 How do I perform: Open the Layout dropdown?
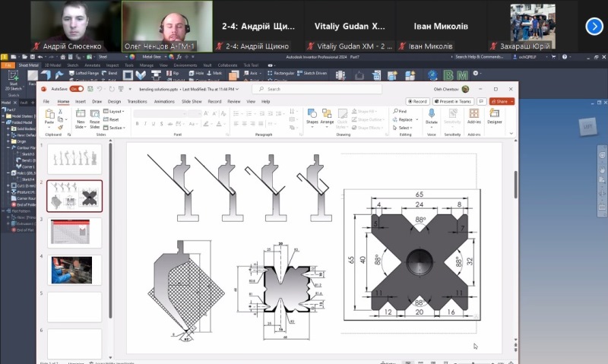pos(114,111)
